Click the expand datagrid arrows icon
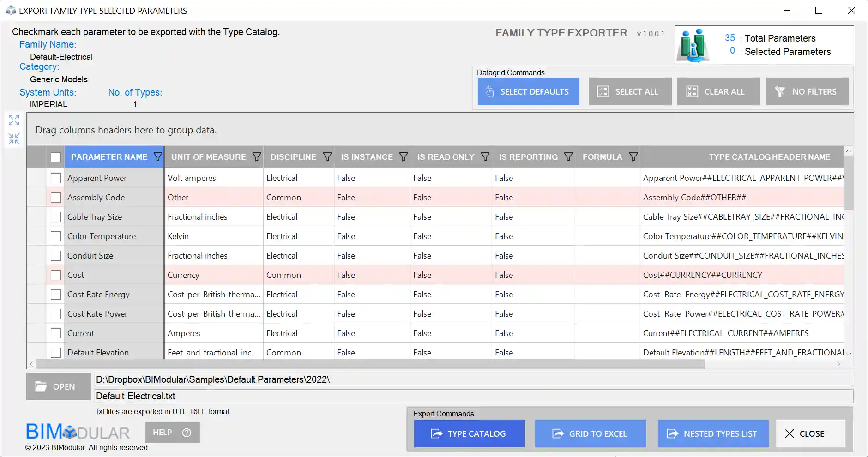The height and width of the screenshot is (457, 868). [14, 120]
